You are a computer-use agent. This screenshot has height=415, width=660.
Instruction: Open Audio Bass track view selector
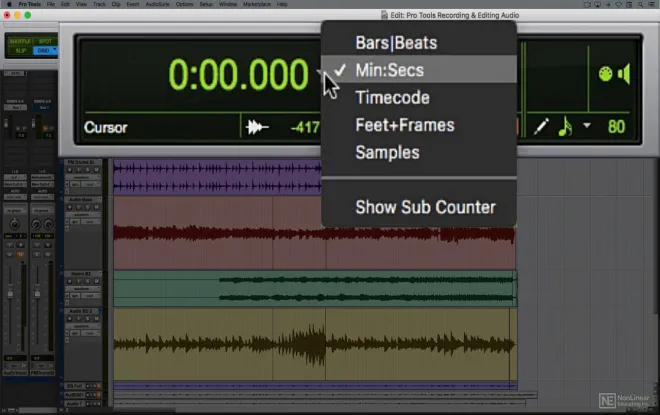82,215
